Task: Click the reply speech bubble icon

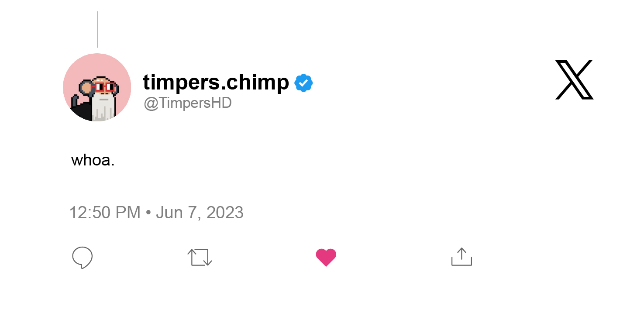Action: [82, 258]
